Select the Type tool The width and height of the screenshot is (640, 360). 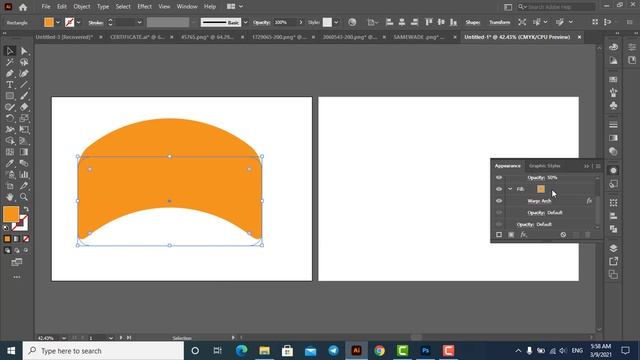click(10, 84)
